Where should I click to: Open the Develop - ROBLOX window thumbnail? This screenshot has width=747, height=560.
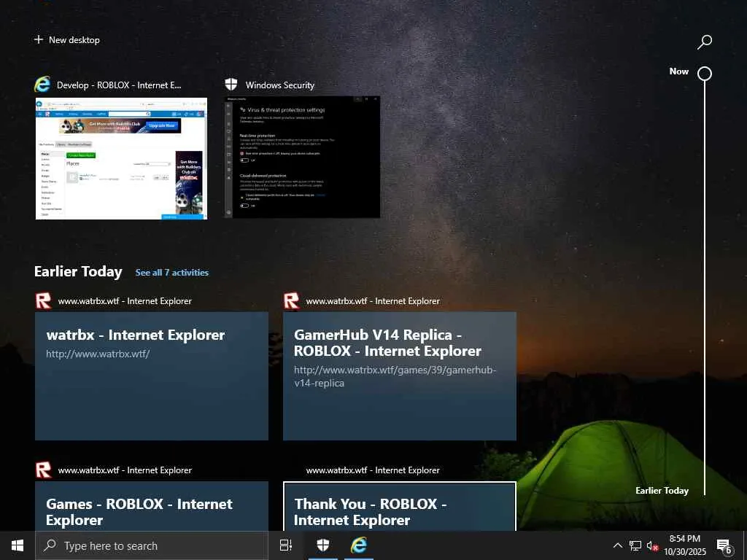tap(122, 158)
